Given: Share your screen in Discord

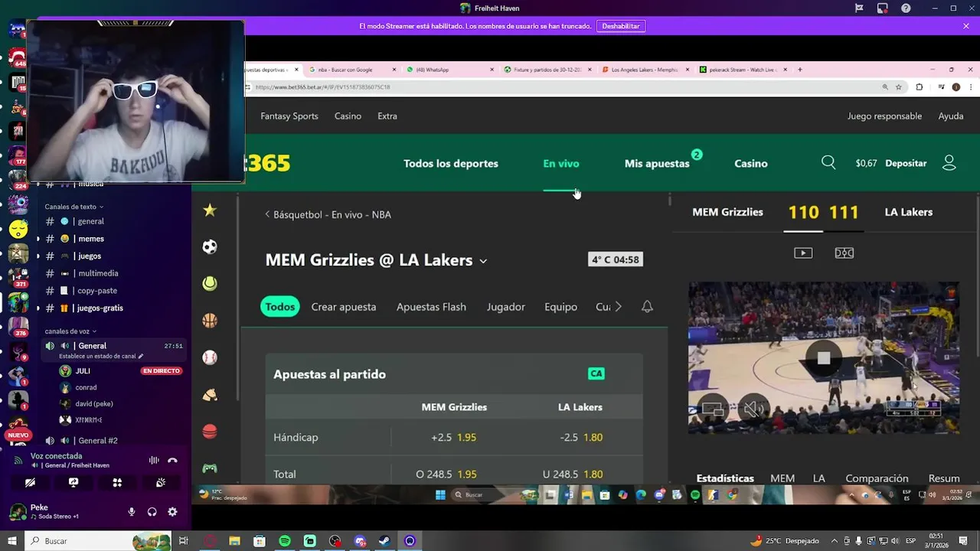Looking at the screenshot, I should 73,483.
